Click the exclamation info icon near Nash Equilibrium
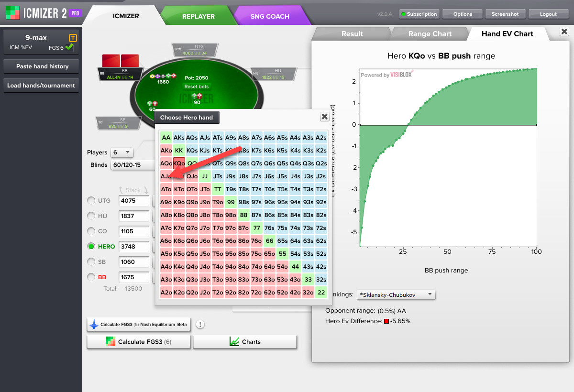Image resolution: width=574 pixels, height=392 pixels. (x=200, y=325)
